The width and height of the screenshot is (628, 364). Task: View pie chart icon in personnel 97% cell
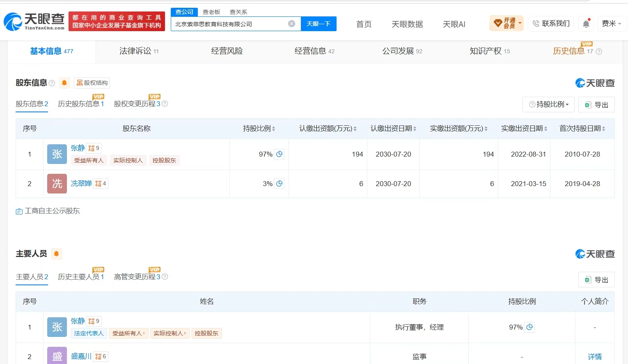tap(529, 327)
